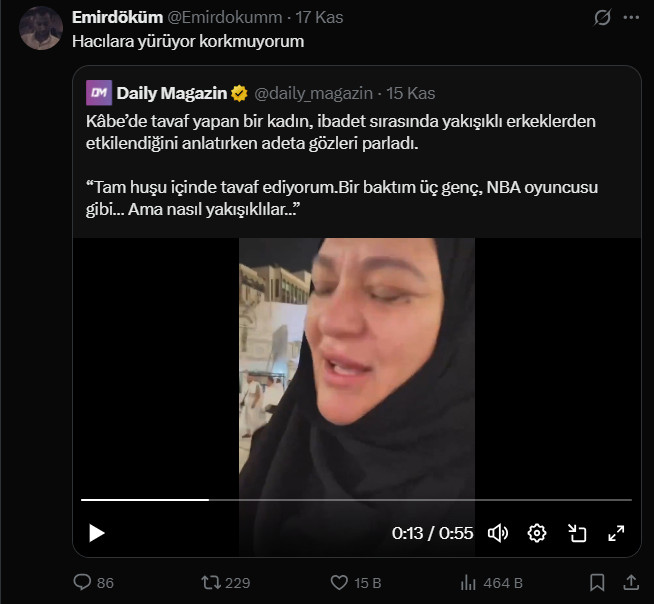Repost the tweet with 229 reposts
The image size is (654, 604).
click(x=211, y=582)
